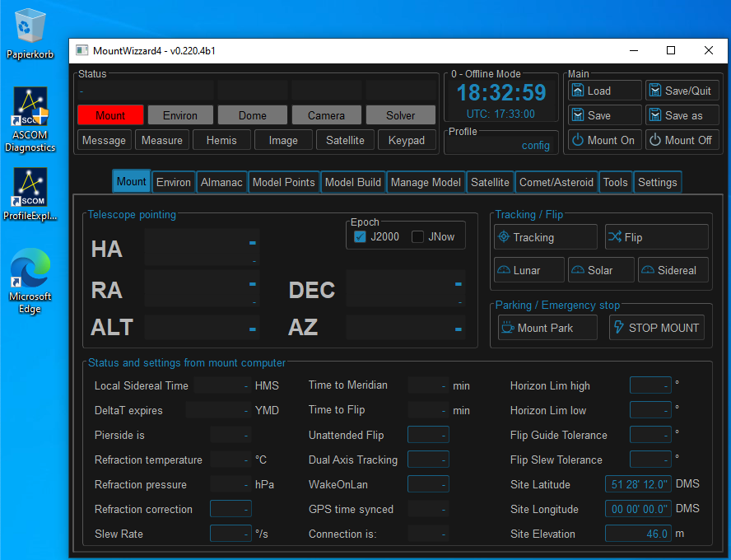Click the Flip mount button
Viewport: 731px width, 560px height.
coord(656,237)
